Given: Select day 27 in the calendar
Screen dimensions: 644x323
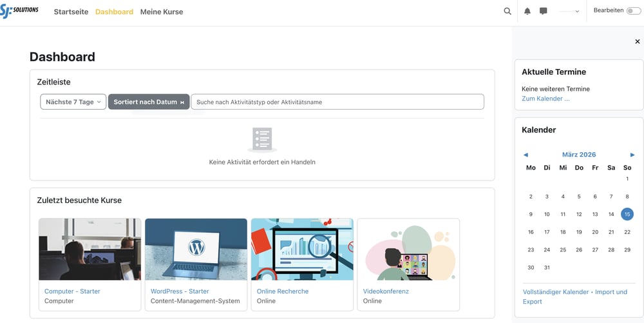Looking at the screenshot, I should coord(595,250).
